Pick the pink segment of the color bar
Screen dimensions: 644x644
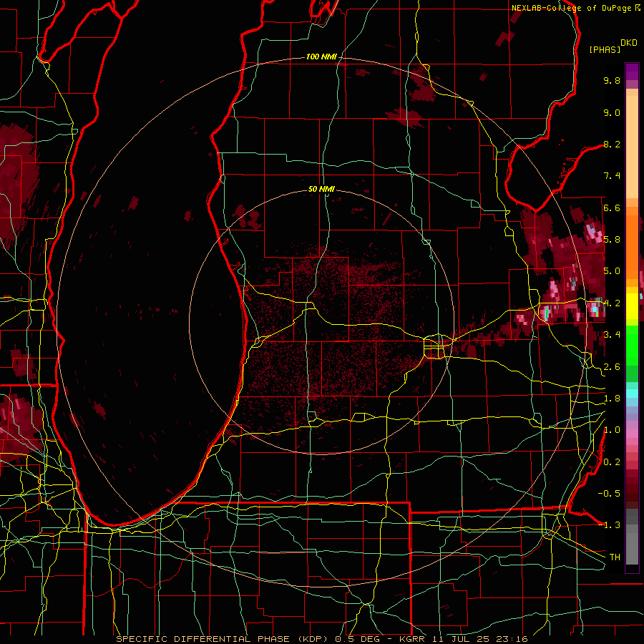tap(632, 434)
